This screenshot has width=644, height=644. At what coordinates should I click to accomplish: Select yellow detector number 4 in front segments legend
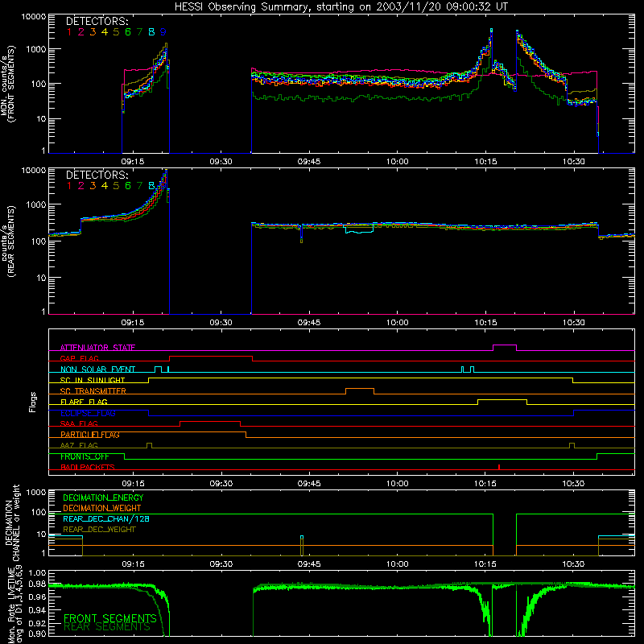point(105,32)
